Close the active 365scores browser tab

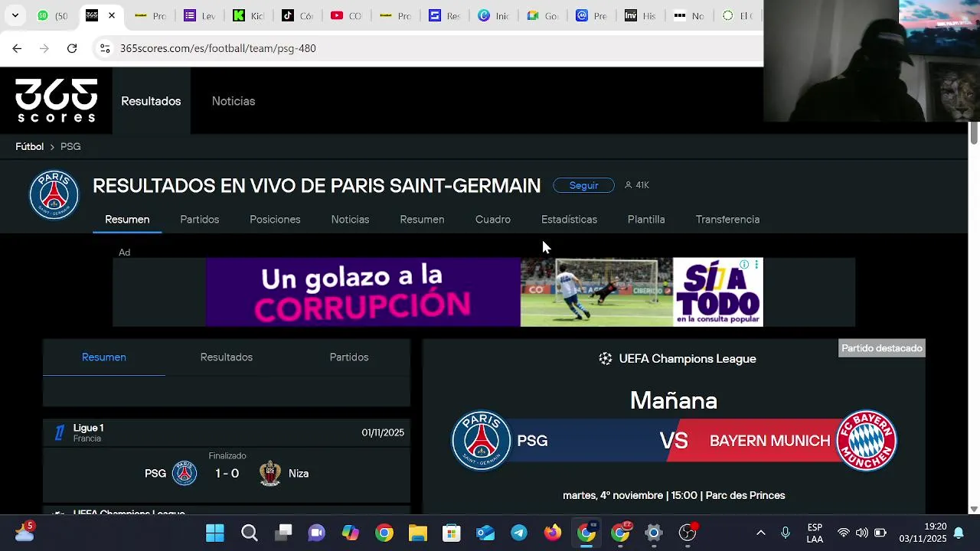coord(112,15)
